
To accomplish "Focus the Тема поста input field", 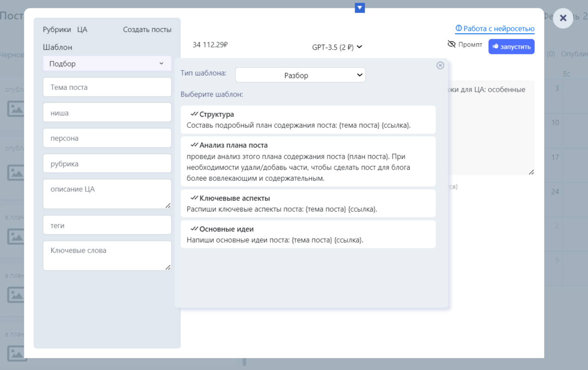I will 107,87.
